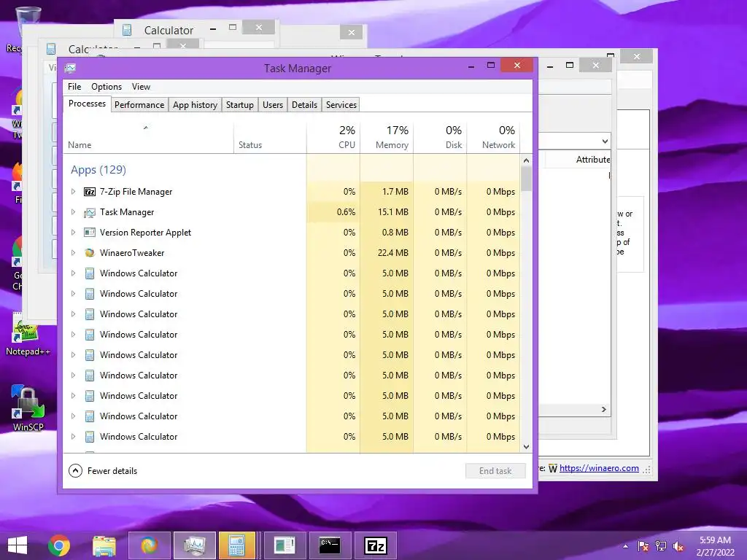This screenshot has height=560, width=747.
Task: Click scroll right arrow in Winaero window
Action: pyautogui.click(x=603, y=410)
